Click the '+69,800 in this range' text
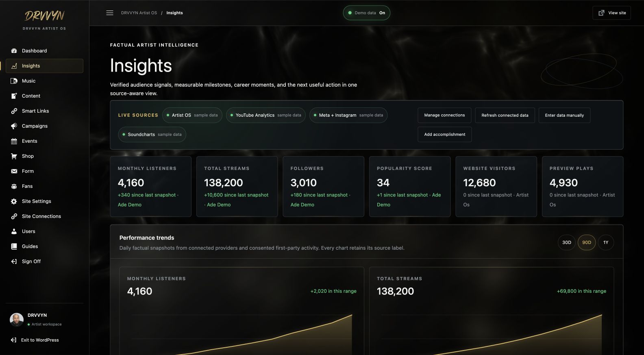Screen dimensions: 644x355 (581, 291)
